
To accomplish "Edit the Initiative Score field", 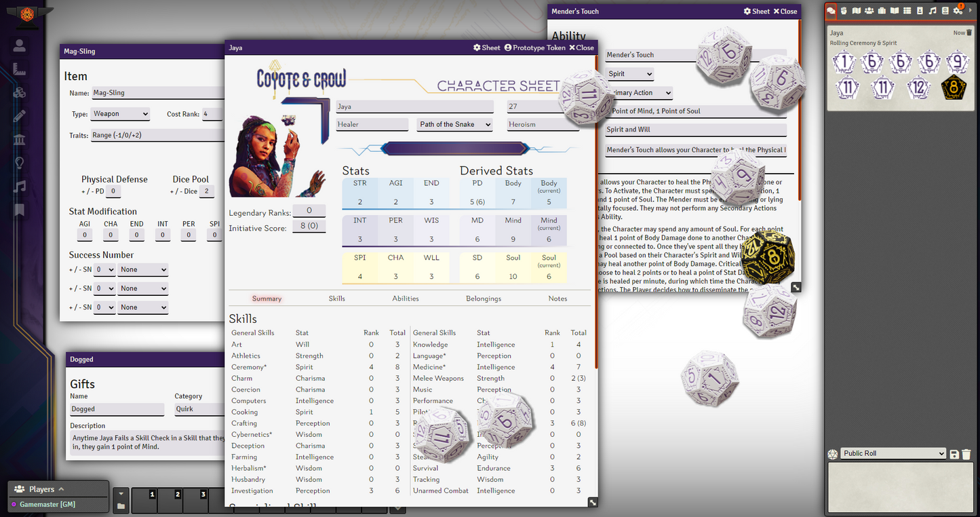I will tap(309, 227).
